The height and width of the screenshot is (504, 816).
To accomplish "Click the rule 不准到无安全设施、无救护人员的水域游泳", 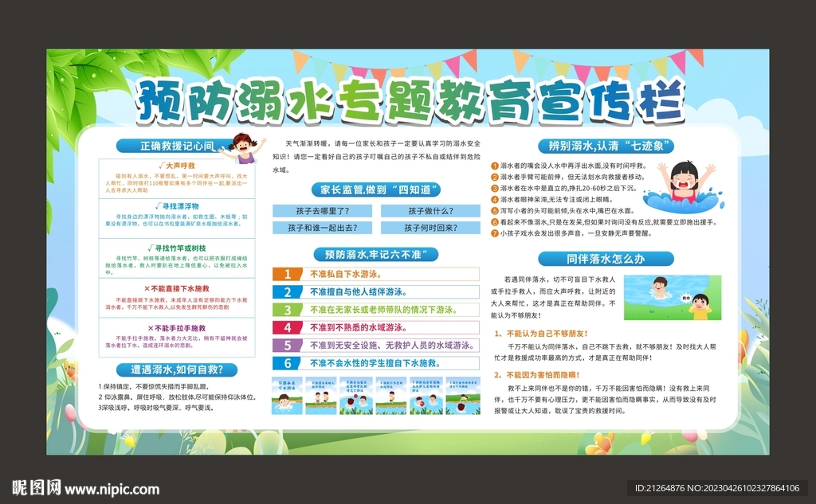I will 392,346.
